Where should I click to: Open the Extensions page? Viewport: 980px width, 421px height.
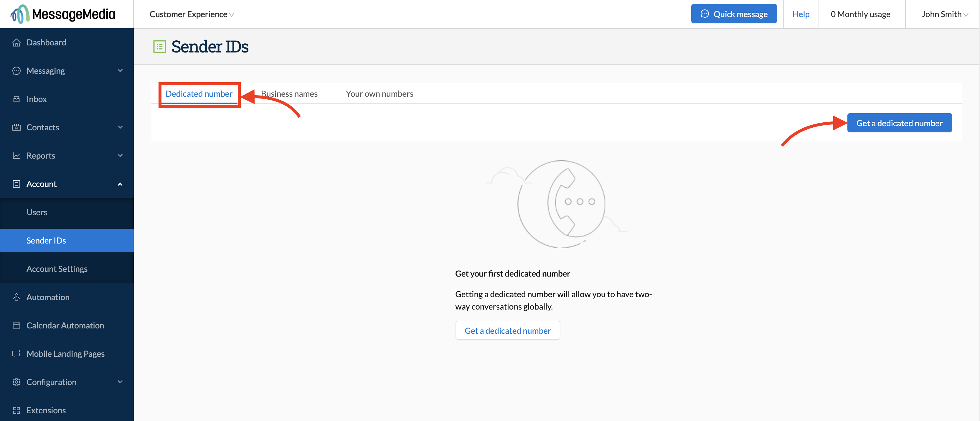(67, 410)
